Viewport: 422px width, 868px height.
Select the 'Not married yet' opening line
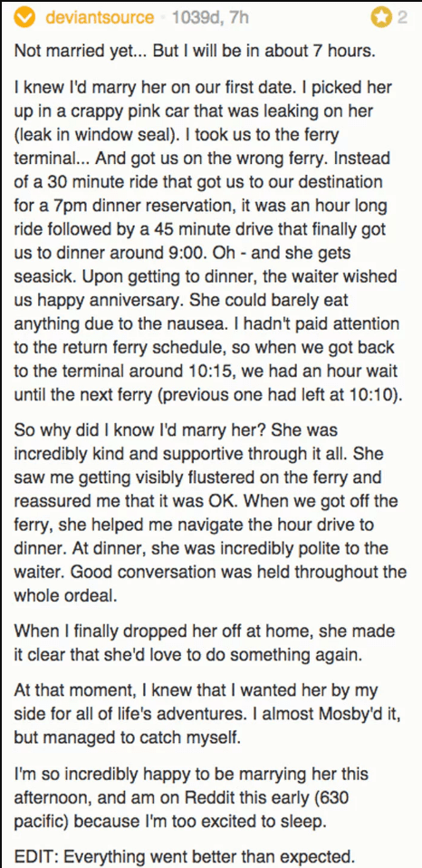(195, 51)
